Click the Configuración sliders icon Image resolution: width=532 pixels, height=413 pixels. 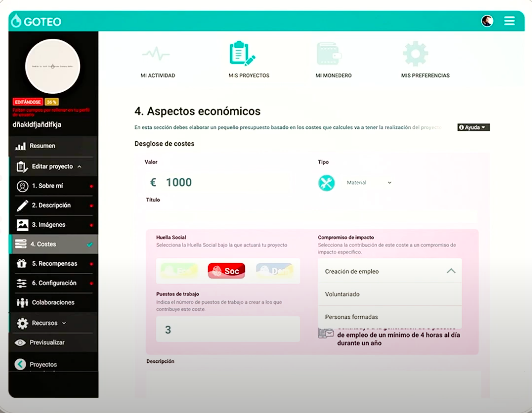coord(21,283)
